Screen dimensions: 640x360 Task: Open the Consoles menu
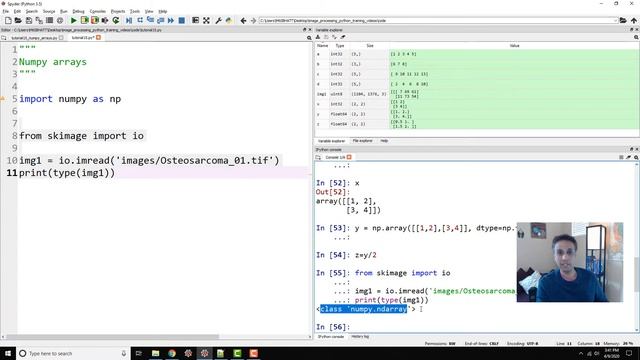tap(98, 11)
